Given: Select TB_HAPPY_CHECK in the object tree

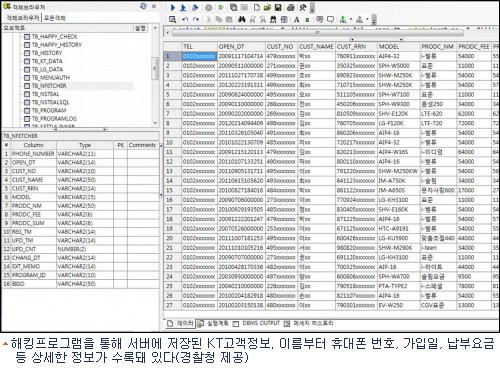Looking at the screenshot, I should tap(54, 36).
